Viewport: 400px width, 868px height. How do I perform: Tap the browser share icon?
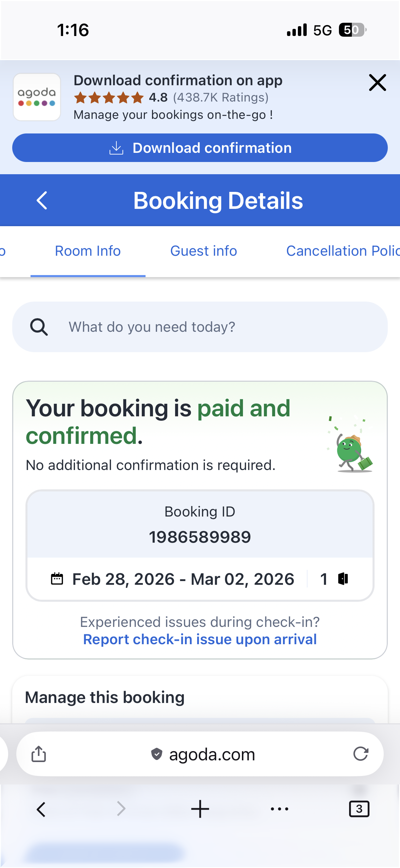click(x=39, y=754)
